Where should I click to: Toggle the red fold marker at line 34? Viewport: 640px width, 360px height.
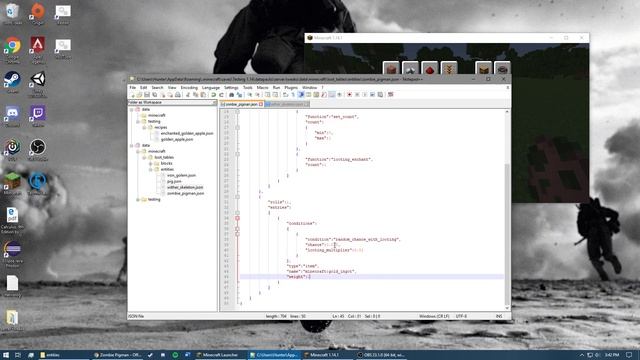pos(237,218)
